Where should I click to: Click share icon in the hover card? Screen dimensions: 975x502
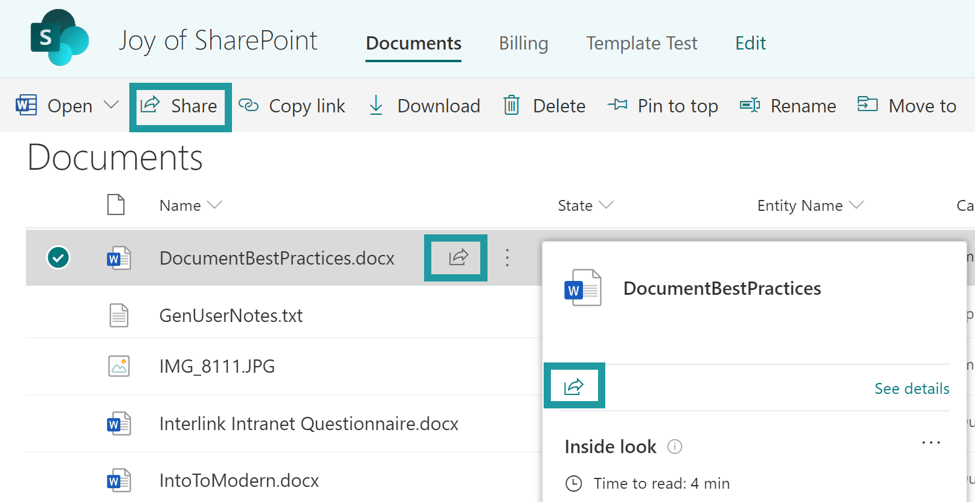(574, 387)
